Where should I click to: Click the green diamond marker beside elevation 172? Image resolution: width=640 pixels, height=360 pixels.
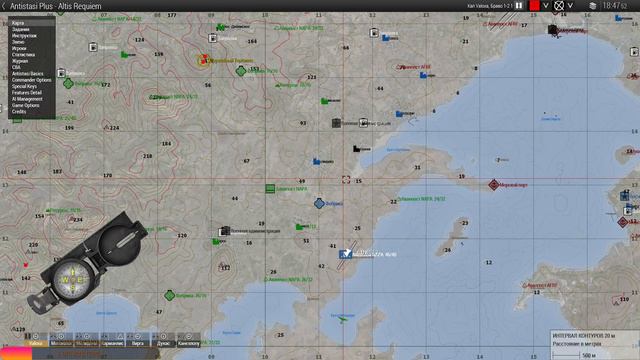[x=68, y=84]
